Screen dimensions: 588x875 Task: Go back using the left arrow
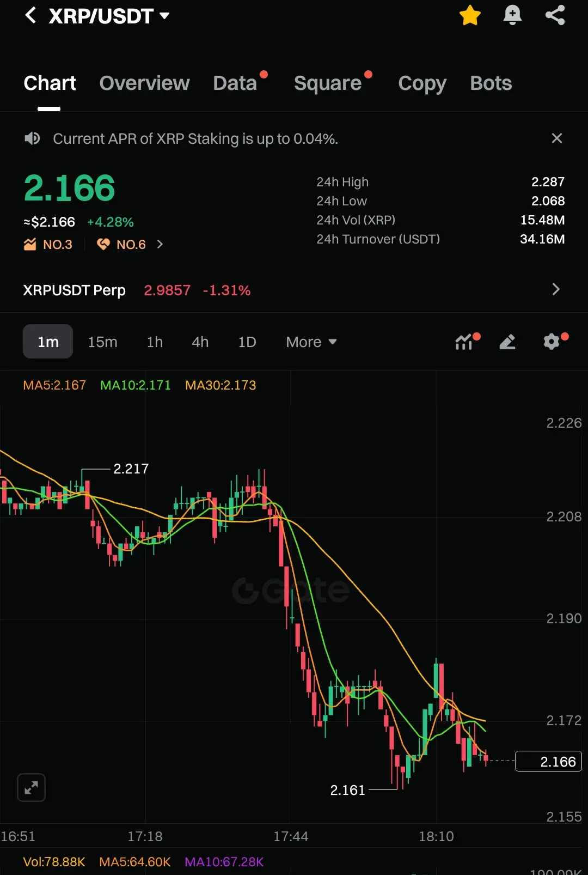31,15
